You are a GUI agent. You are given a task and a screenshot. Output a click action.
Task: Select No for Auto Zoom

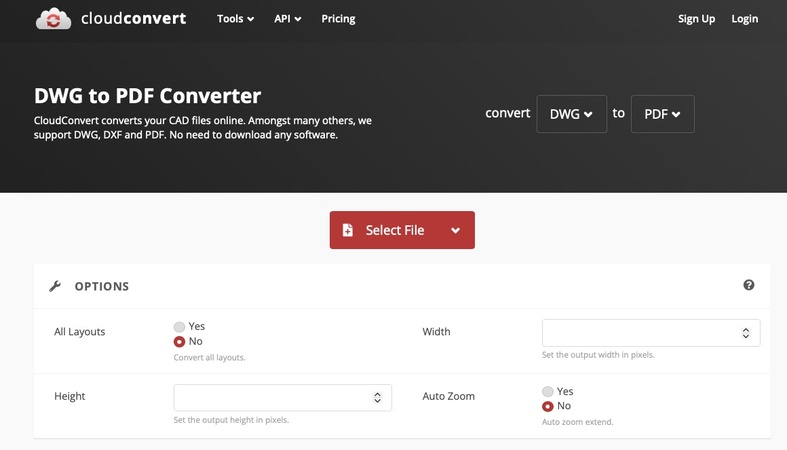[x=548, y=406]
